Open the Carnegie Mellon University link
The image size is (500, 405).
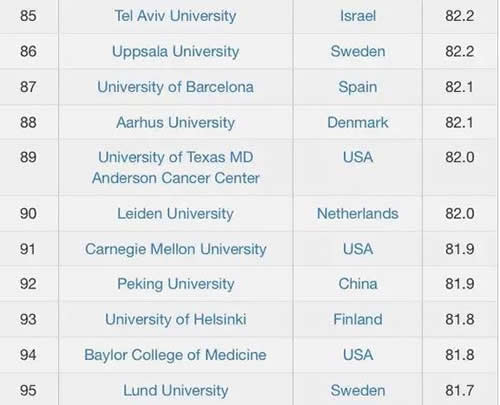[x=176, y=249]
